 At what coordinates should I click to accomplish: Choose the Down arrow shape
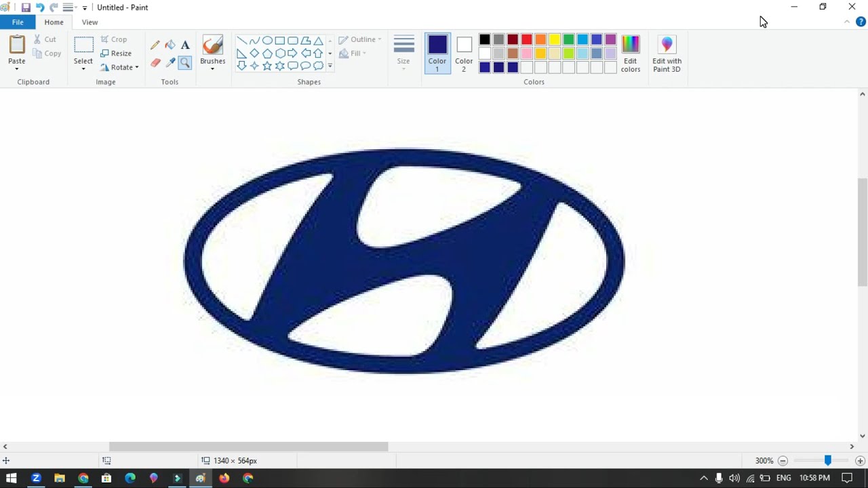coord(241,66)
